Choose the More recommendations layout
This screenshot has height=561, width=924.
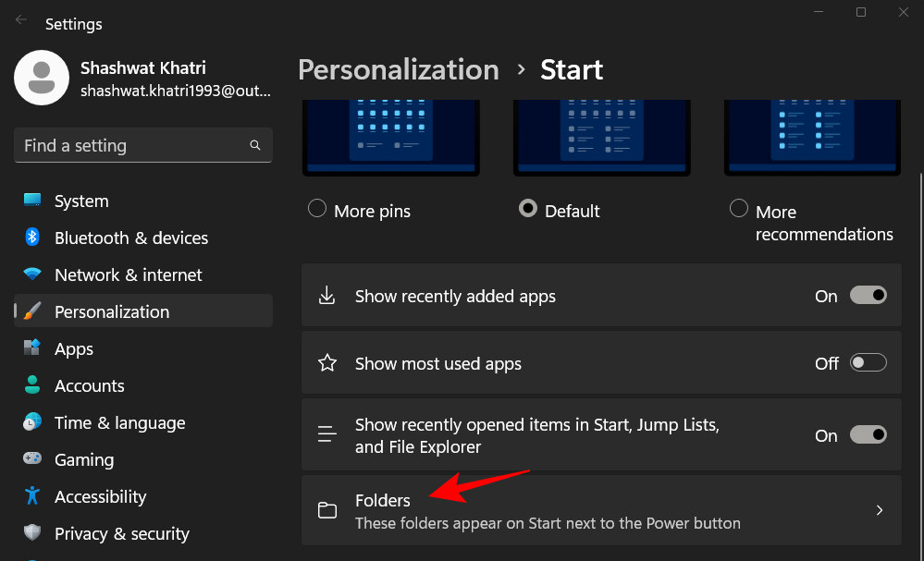tap(738, 208)
